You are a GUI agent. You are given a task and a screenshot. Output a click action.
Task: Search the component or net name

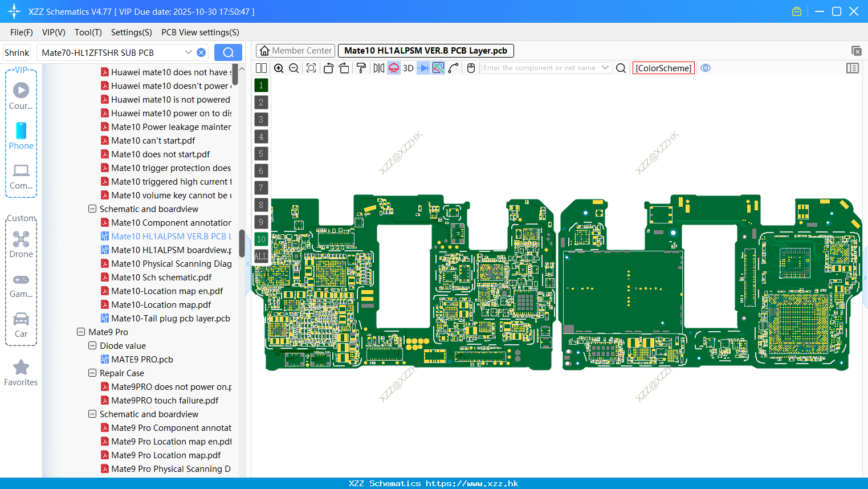(x=621, y=68)
